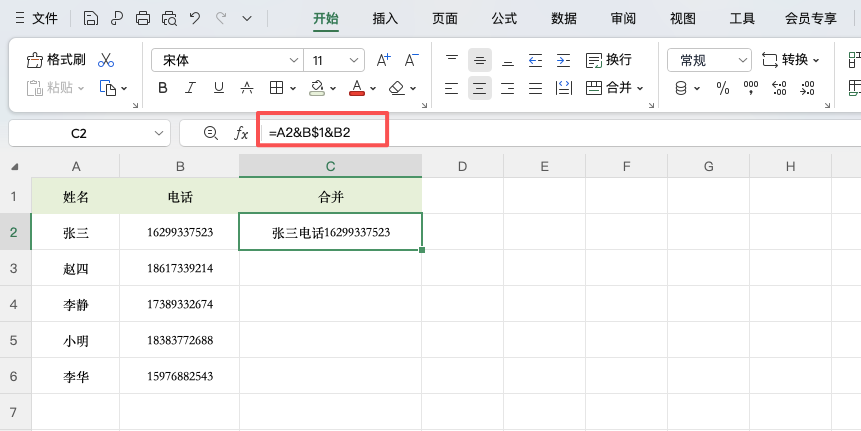
Task: Undo the last action
Action: point(195,19)
